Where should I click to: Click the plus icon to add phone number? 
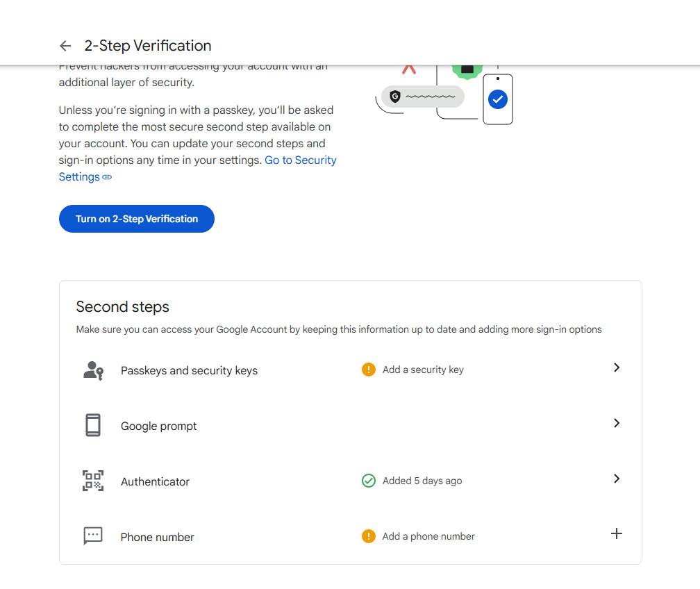617,533
